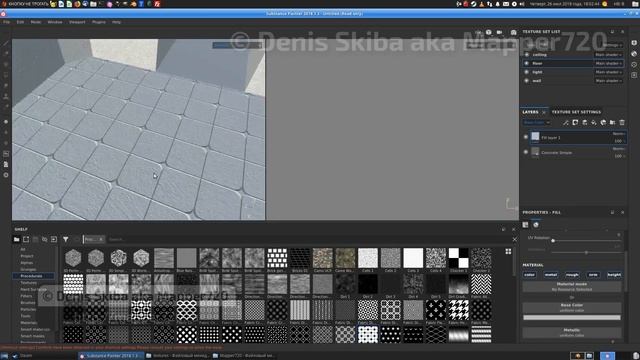Click the top icon in the right dock
640x360 pixels.
point(634,43)
